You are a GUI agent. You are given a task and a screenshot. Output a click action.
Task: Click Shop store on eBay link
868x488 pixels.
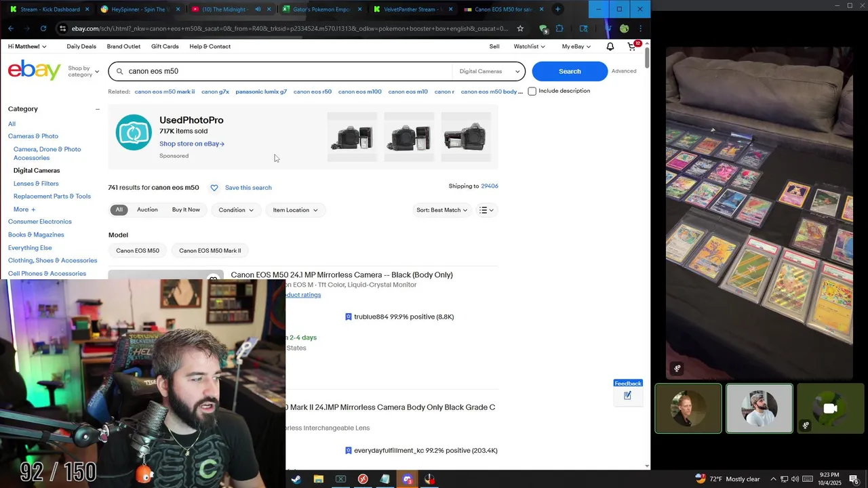tap(192, 144)
